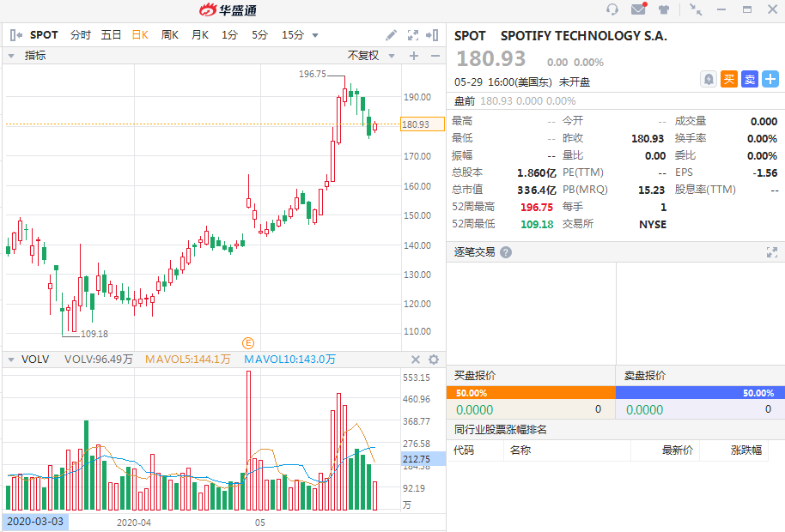This screenshot has width=785, height=532.
Task: Expand chart to fullscreen
Action: pyautogui.click(x=413, y=35)
